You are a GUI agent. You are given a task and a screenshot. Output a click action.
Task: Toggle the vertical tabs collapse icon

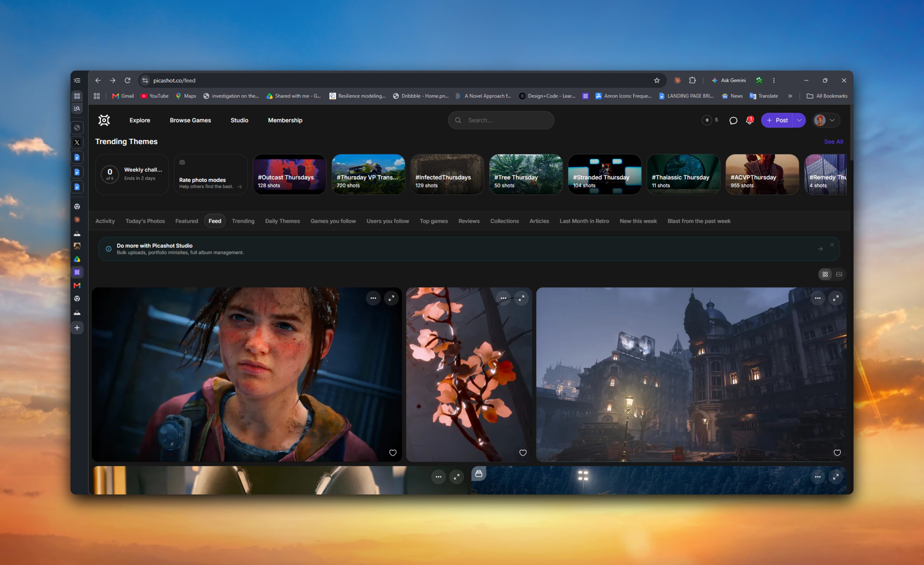[x=77, y=80]
